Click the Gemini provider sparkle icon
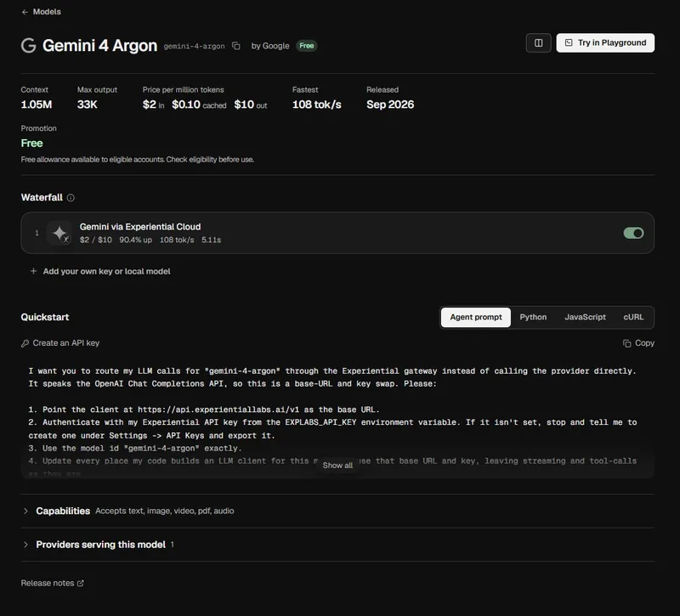 [59, 233]
